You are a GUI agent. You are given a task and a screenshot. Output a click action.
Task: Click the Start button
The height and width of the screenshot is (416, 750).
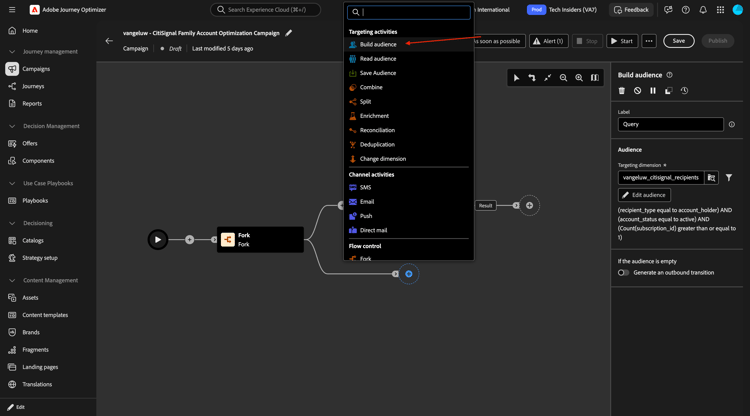[622, 41]
